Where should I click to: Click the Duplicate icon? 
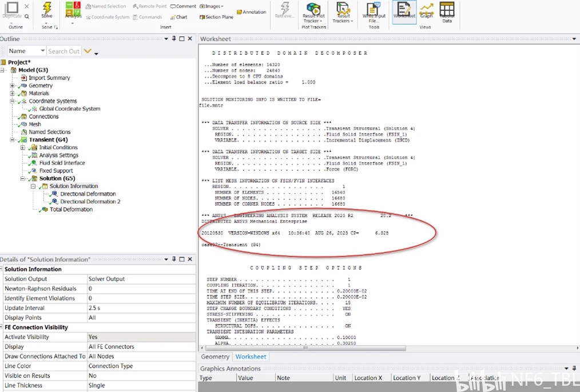[x=12, y=10]
